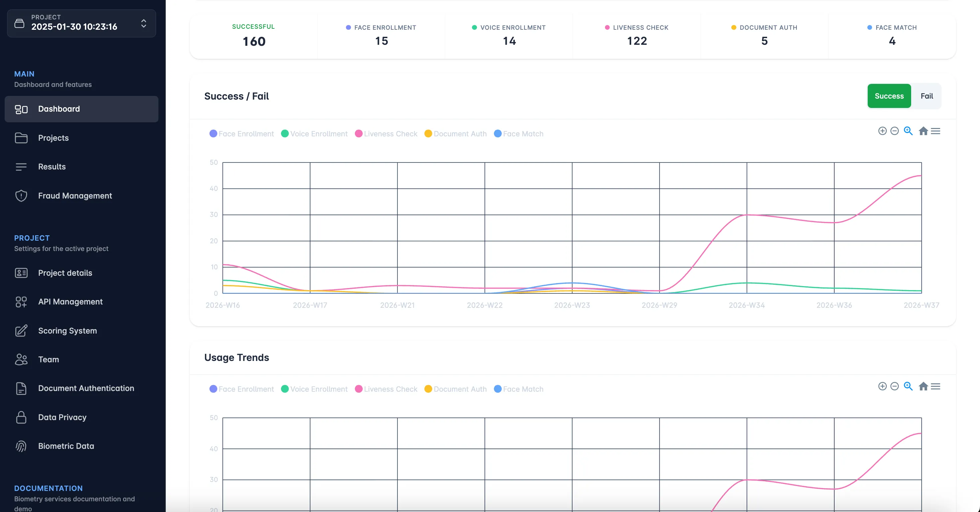Click the 2026-W16 axis label in Success/Fail chart
This screenshot has height=512, width=980.
[223, 305]
